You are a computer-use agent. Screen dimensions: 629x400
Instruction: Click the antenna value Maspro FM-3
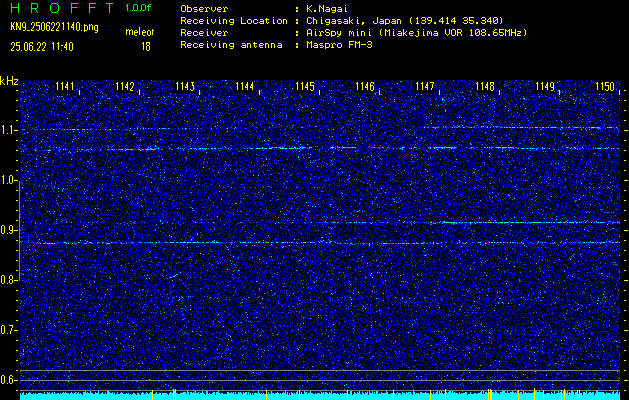[339, 45]
